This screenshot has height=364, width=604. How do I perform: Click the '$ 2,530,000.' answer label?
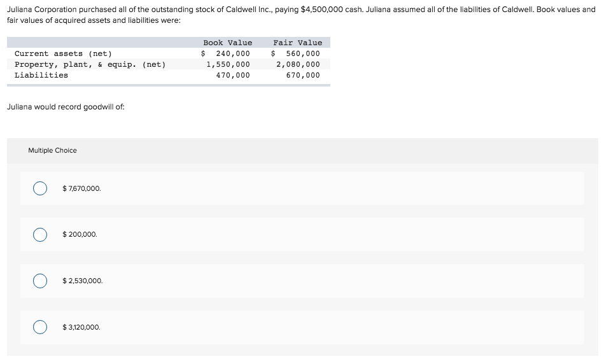(83, 281)
